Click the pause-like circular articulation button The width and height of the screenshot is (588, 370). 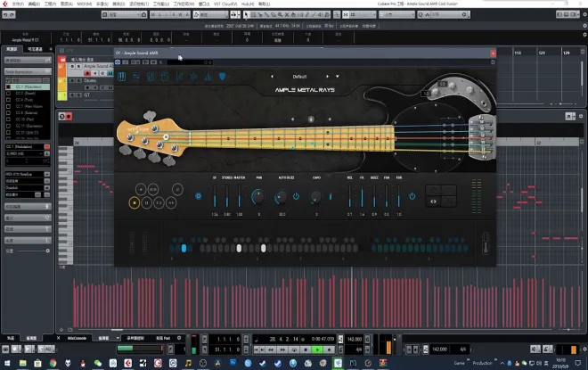(147, 203)
